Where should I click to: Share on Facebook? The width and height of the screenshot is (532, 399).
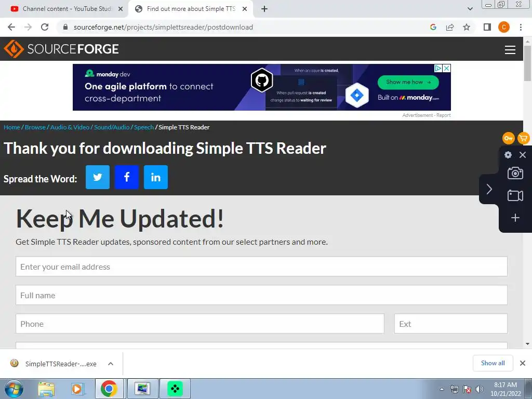click(x=127, y=177)
